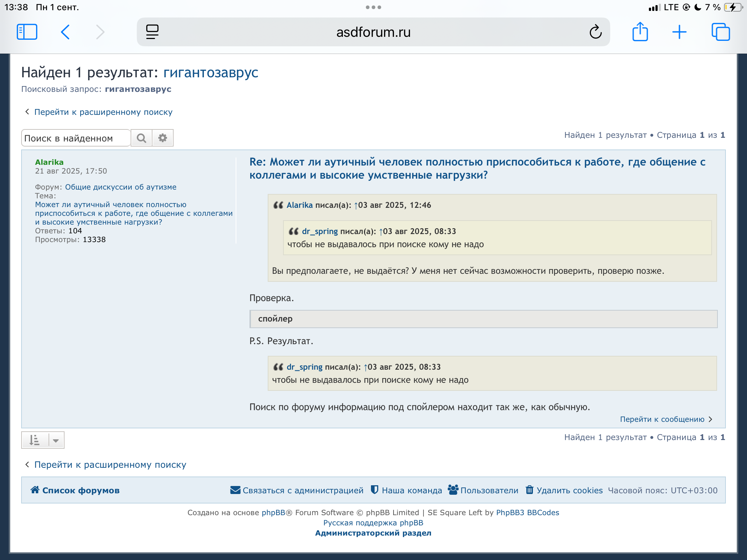Open advanced search gear icon

pos(163,138)
